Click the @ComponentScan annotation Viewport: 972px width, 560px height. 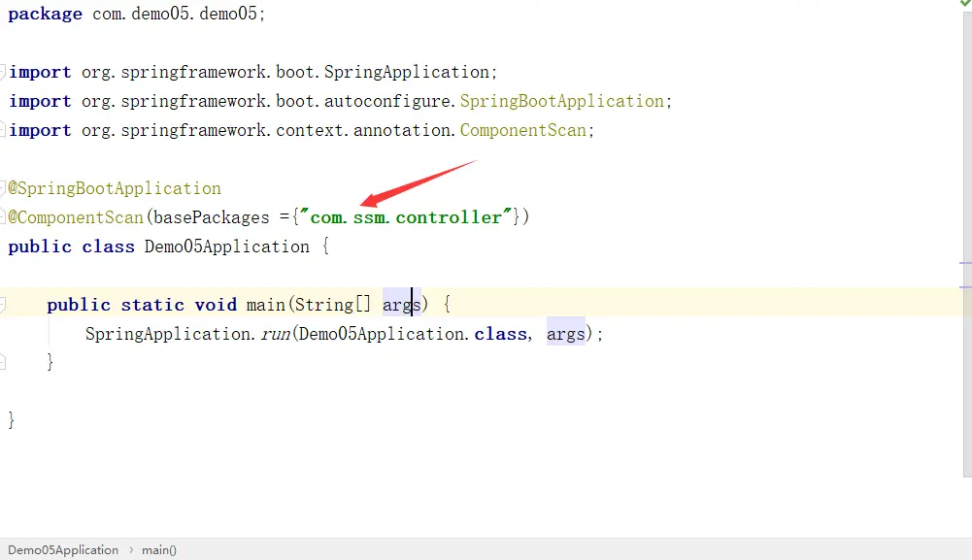[76, 217]
